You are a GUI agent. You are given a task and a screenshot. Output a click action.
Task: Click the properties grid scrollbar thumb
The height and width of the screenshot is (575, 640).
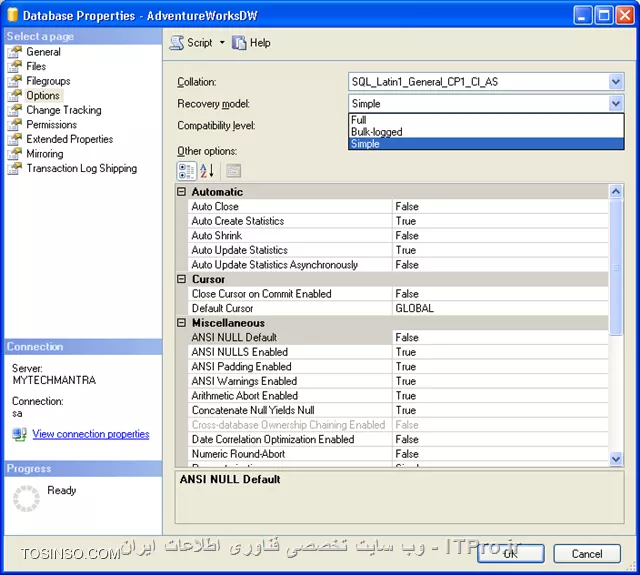pyautogui.click(x=616, y=267)
